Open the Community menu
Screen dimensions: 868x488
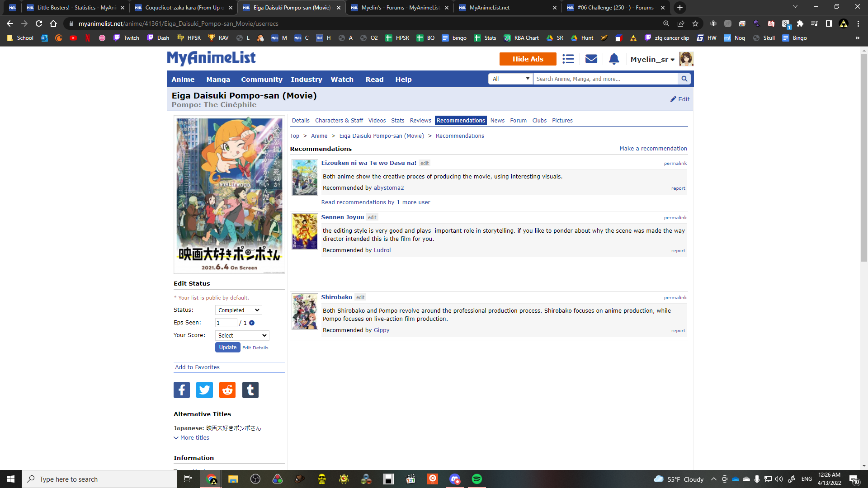click(261, 80)
